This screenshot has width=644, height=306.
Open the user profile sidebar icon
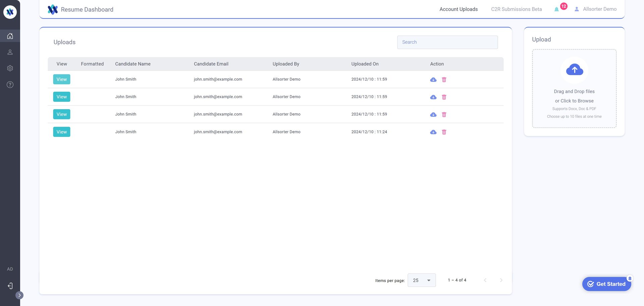[10, 52]
